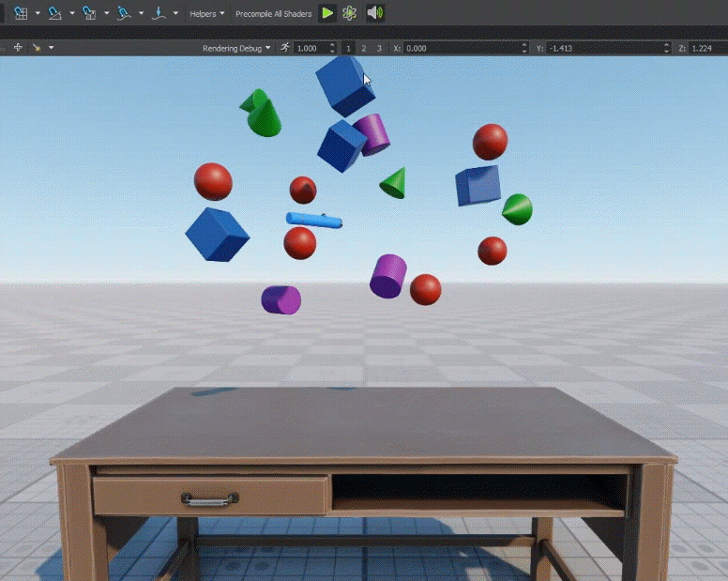
Task: Click the cross-shaped move icon in viewport toolbar
Action: point(18,47)
